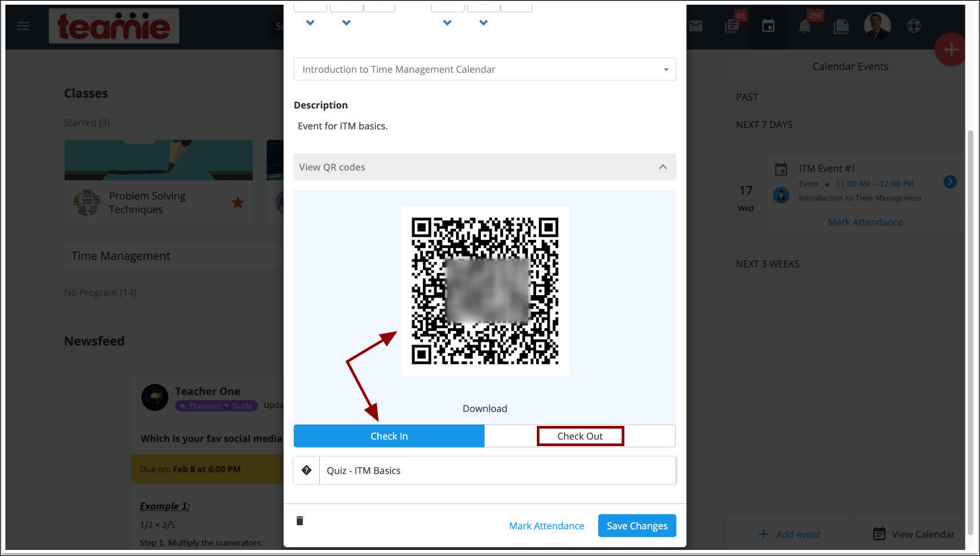This screenshot has height=556, width=980.
Task: Open the mail messages icon
Action: coord(695,26)
